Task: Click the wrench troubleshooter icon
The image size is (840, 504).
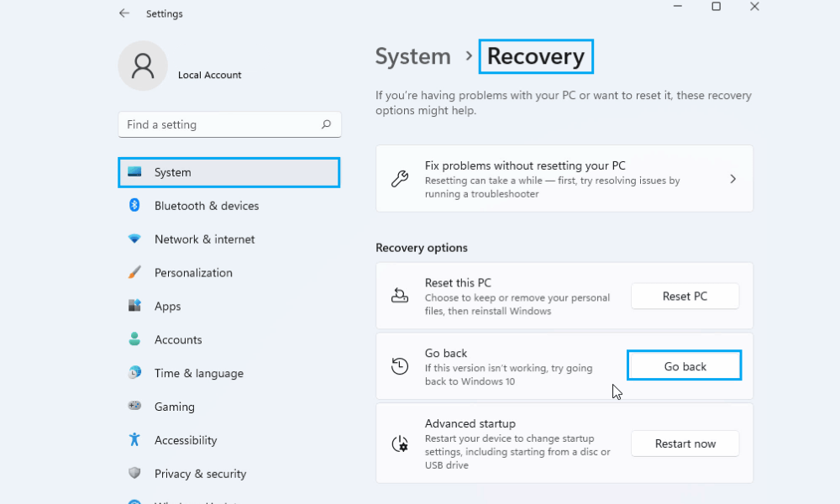Action: coord(400,179)
